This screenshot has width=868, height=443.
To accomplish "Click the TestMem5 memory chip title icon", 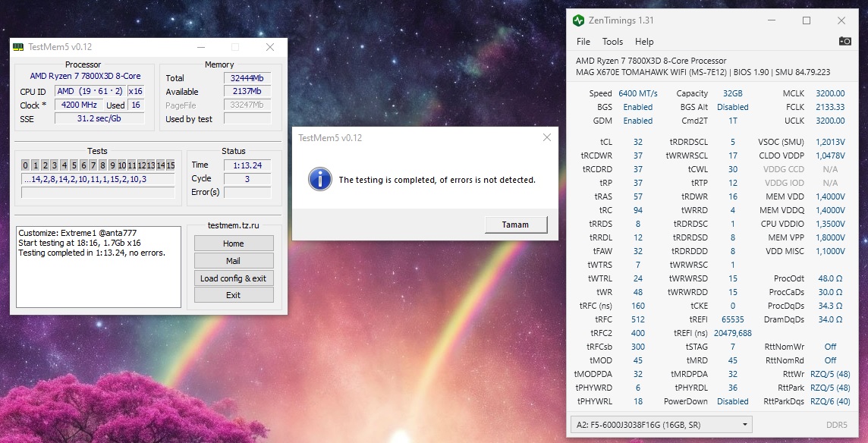I will pyautogui.click(x=19, y=47).
